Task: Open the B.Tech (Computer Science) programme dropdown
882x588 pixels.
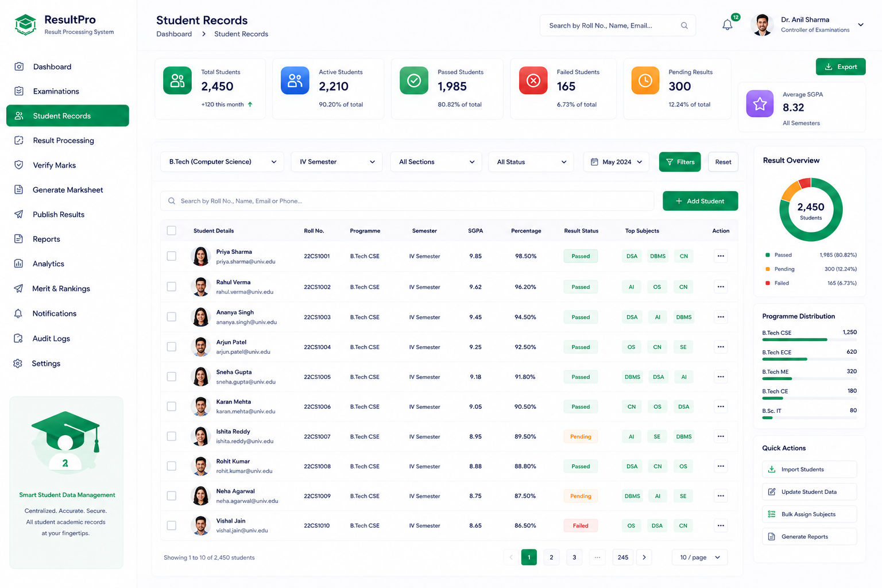Action: pyautogui.click(x=223, y=162)
